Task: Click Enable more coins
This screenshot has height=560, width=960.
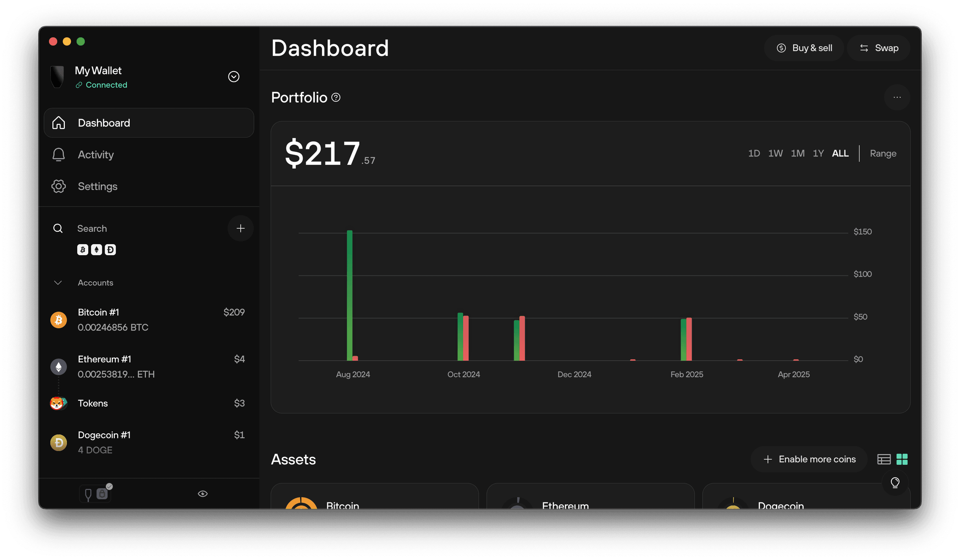Action: click(x=809, y=459)
